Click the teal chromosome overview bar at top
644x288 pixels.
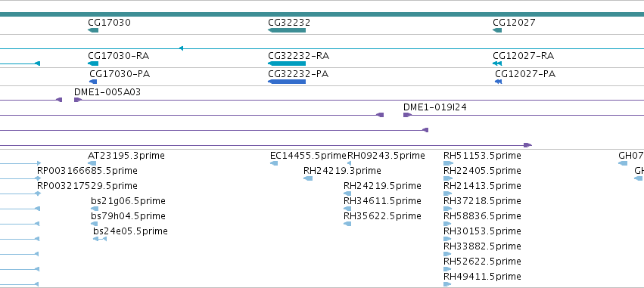coord(322,14)
